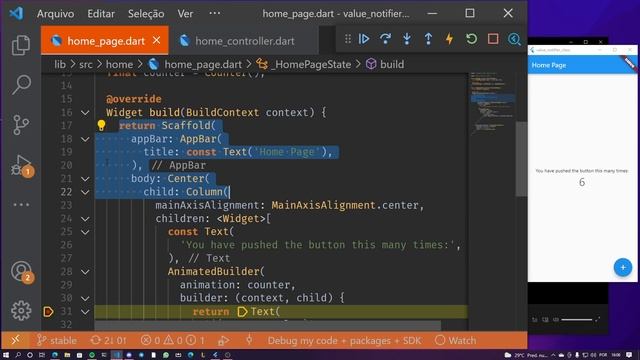640x360 pixels.
Task: Click the lightbulb code action on line 17
Action: [101, 125]
